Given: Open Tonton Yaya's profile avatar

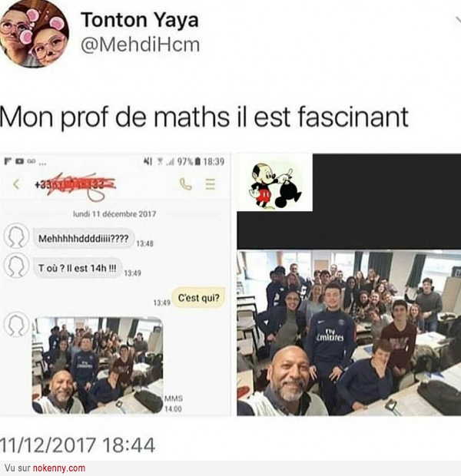Looking at the screenshot, I should (x=34, y=33).
